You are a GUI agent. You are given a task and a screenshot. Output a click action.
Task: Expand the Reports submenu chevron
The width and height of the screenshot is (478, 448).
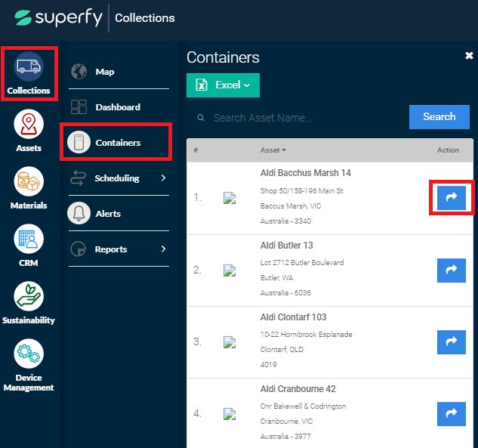[163, 249]
